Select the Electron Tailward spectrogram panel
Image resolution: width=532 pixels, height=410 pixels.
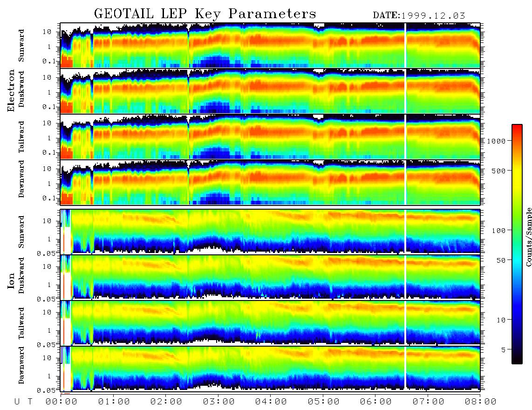[270, 137]
